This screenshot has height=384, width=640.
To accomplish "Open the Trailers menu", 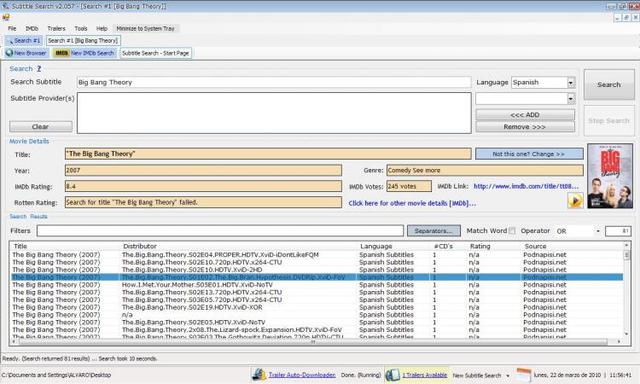I will coord(56,29).
